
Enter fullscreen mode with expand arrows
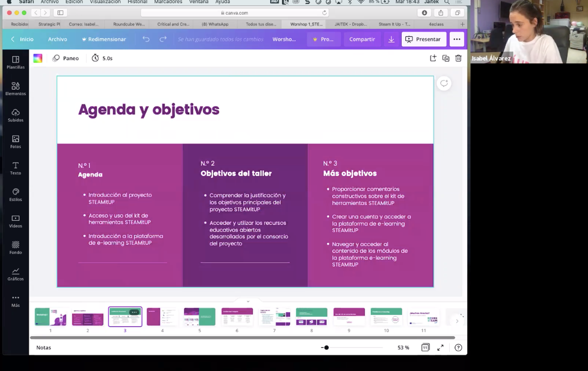(441, 347)
